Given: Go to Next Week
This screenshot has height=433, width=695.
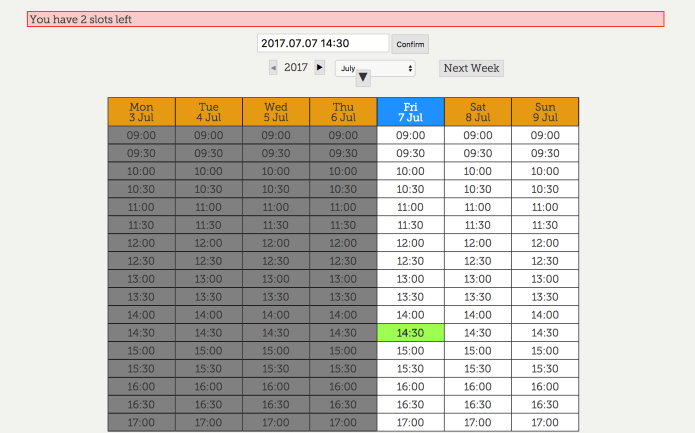Looking at the screenshot, I should 471,68.
